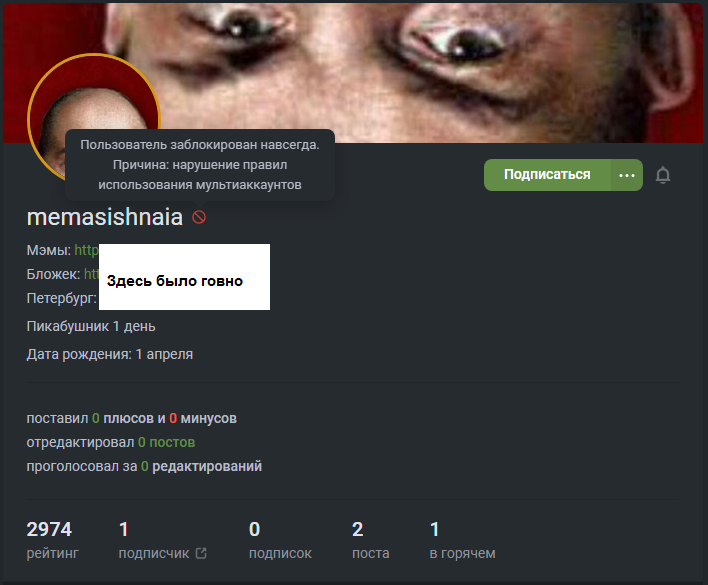Image resolution: width=708 pixels, height=585 pixels.
Task: Open external link icon next to подписчик
Action: pos(201,553)
